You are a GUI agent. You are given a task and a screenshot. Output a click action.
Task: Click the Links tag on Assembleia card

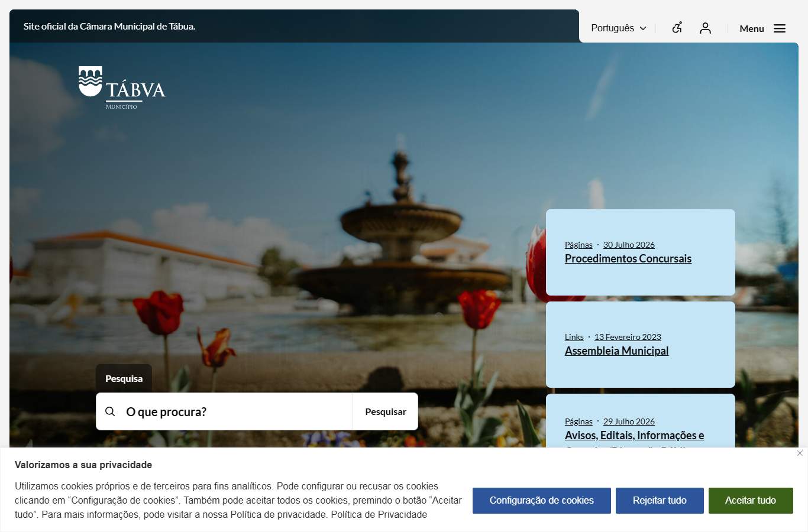(x=574, y=337)
